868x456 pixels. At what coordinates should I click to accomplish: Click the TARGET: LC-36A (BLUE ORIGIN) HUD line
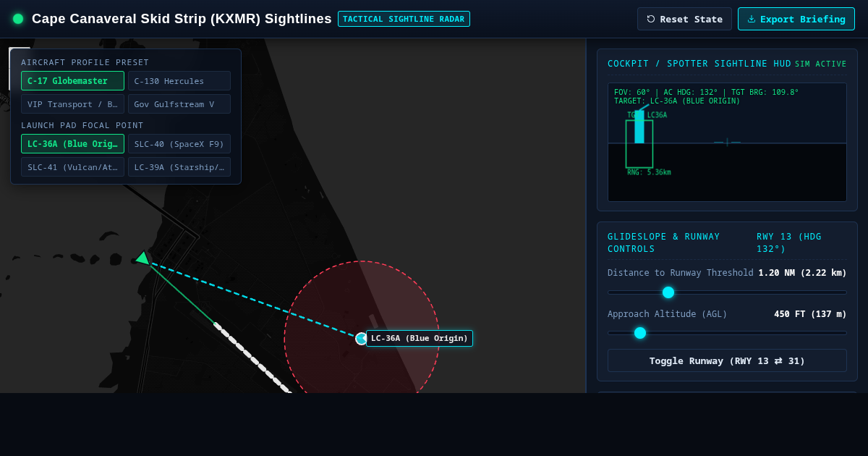677,101
